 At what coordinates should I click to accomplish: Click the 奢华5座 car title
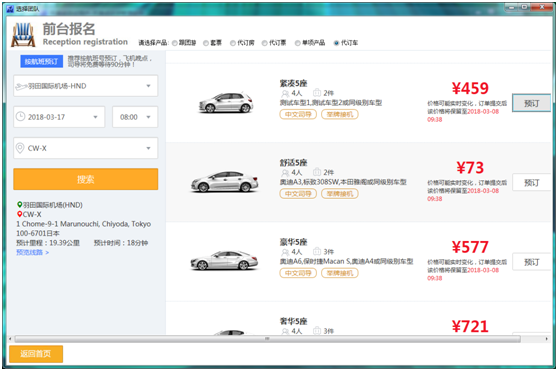tap(293, 321)
